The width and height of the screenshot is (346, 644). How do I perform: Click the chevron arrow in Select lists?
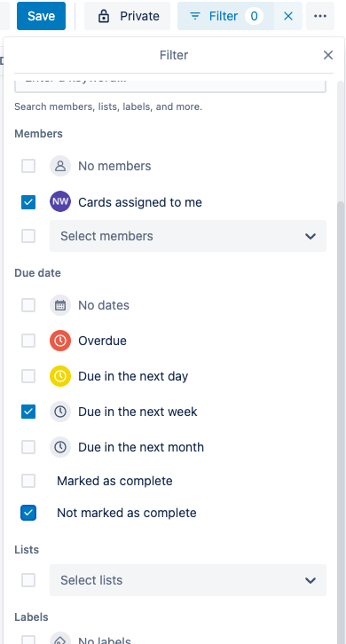coord(311,580)
